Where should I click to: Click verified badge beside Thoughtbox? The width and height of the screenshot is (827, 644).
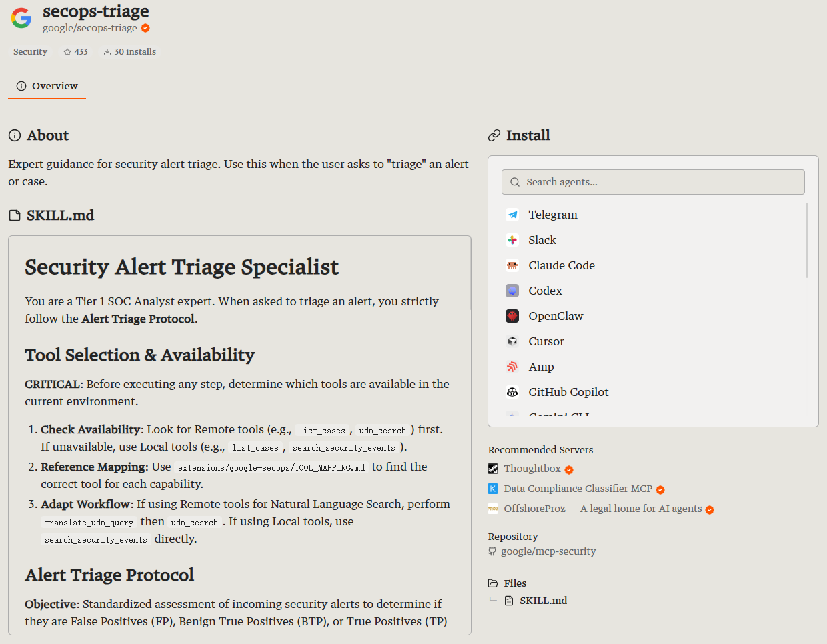[x=569, y=470]
